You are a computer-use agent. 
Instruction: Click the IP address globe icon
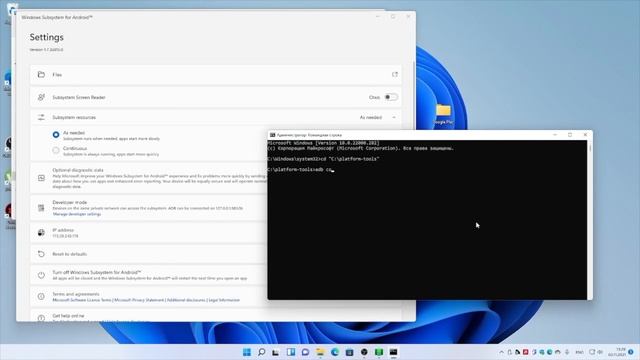tap(41, 233)
